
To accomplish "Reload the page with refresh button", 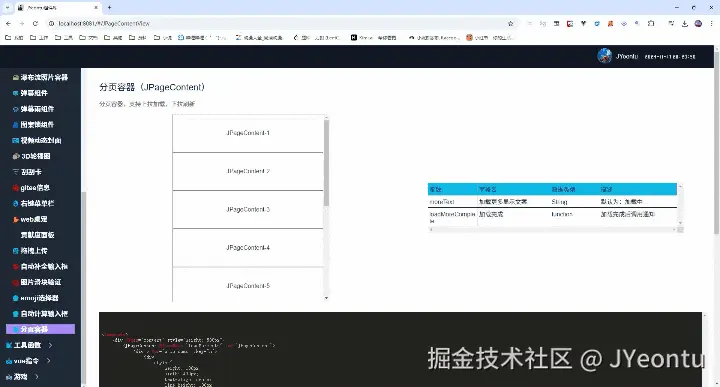I will 35,23.
